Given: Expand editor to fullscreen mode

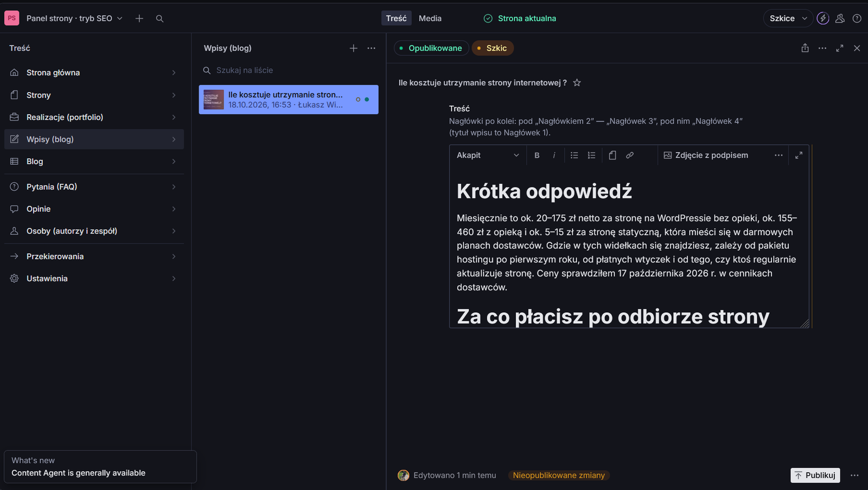Looking at the screenshot, I should [x=799, y=155].
